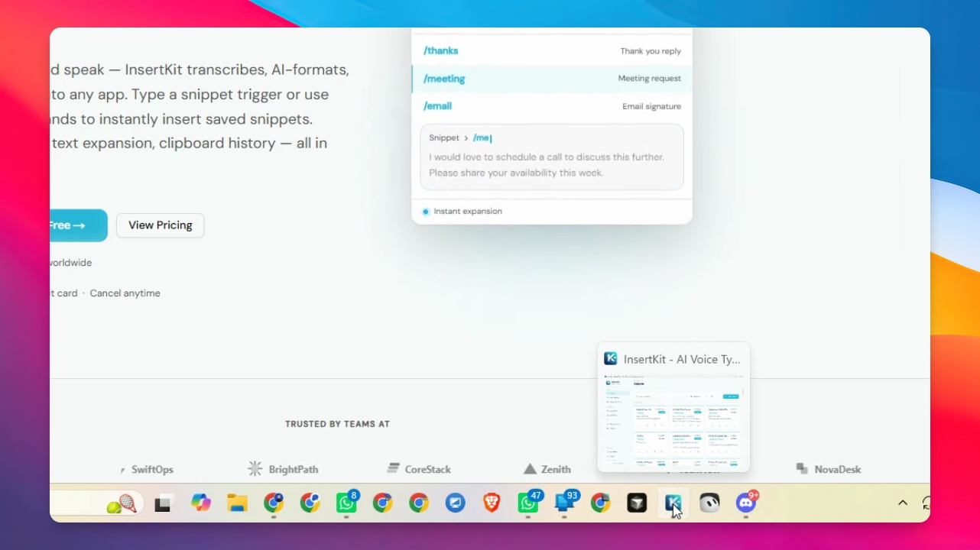Open File Explorer from the taskbar
The image size is (980, 550).
tap(238, 503)
